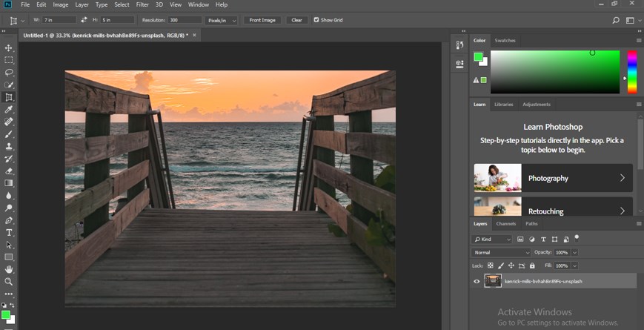Viewport: 644px width, 330px height.
Task: Switch to the Libraries tab
Action: pos(503,105)
